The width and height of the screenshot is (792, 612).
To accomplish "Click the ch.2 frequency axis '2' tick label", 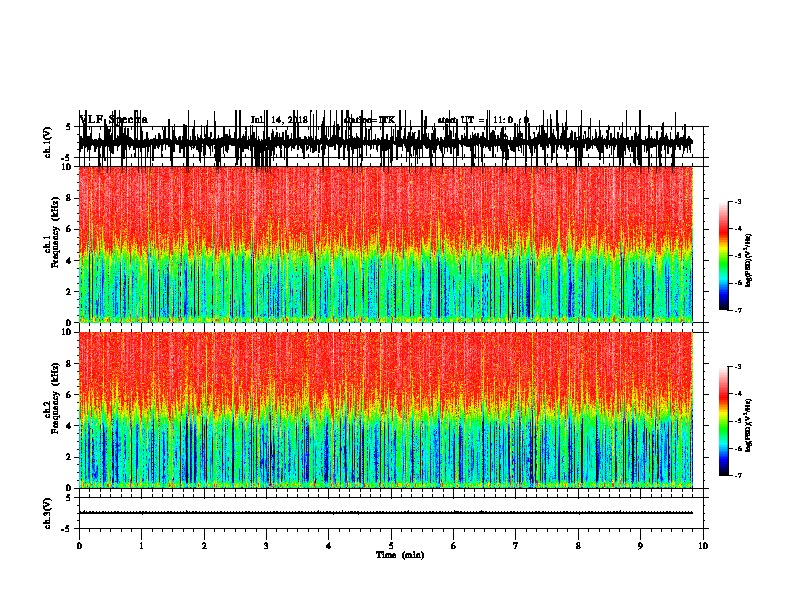I will 70,457.
